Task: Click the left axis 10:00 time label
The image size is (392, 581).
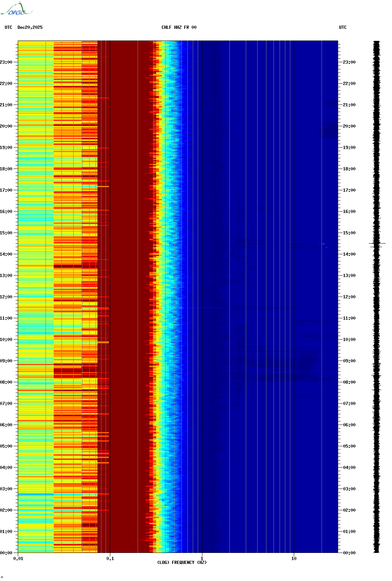Action: [x=6, y=340]
